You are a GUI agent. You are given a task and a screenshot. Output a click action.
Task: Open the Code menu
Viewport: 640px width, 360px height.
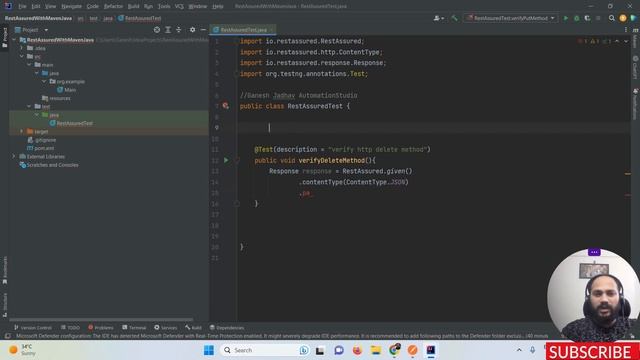click(x=93, y=7)
